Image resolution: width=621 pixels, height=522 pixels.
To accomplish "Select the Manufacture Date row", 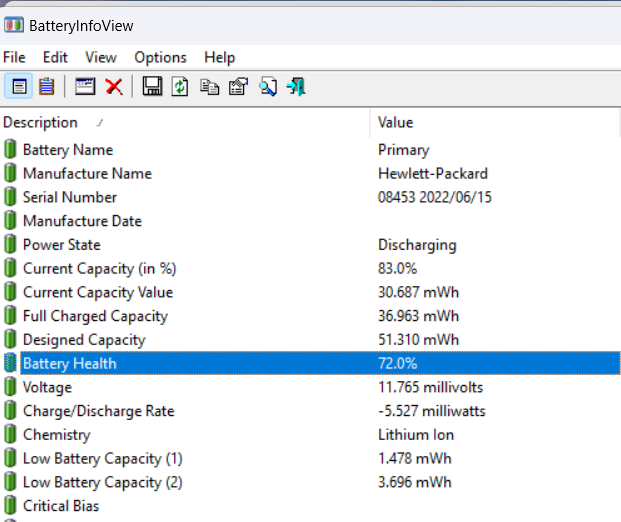I will tap(310, 221).
